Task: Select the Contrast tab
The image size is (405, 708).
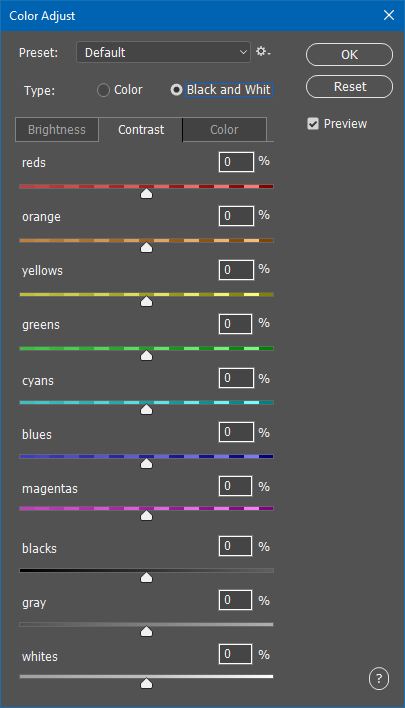Action: point(141,130)
